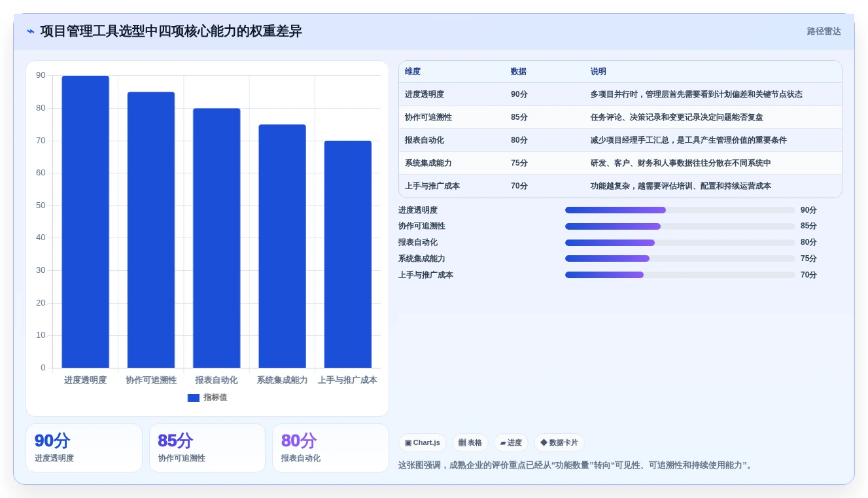Click the 上手与推广成本 bar in chart
Image resolution: width=868 pixels, height=498 pixels.
click(348, 255)
